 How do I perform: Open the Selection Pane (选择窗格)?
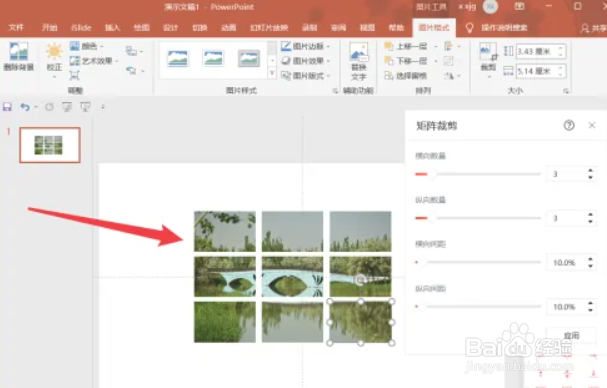click(x=406, y=76)
